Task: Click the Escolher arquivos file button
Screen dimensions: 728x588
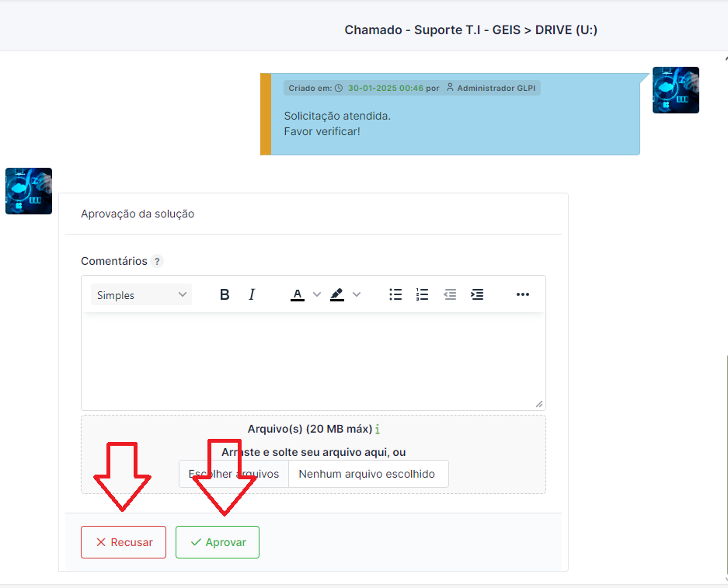Action: click(x=234, y=474)
